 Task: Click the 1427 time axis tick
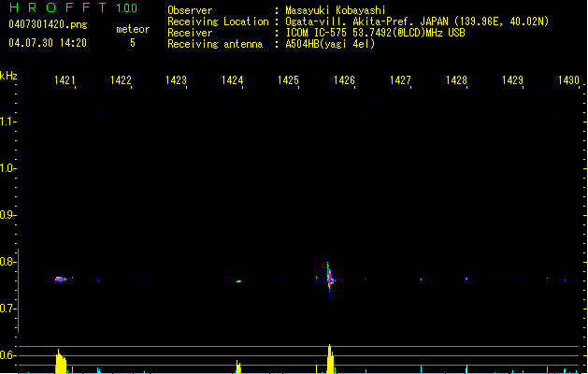[x=400, y=80]
